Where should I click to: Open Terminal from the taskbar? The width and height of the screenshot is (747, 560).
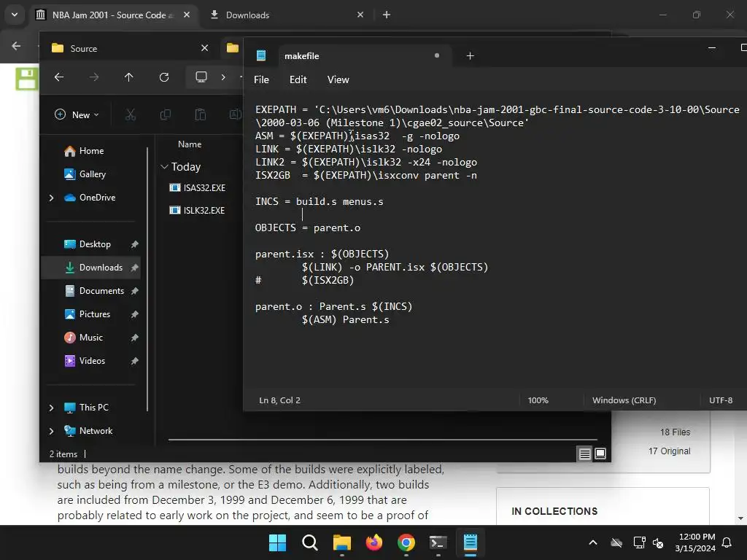coord(438,542)
